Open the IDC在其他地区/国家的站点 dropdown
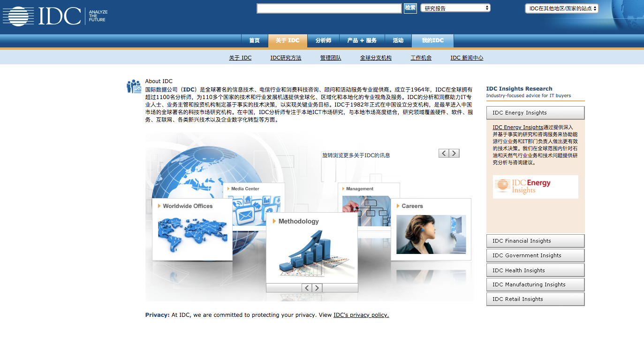 click(561, 8)
